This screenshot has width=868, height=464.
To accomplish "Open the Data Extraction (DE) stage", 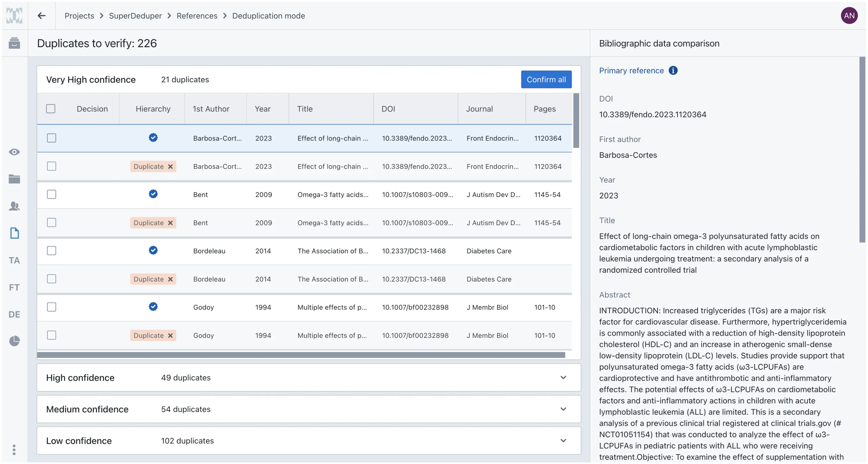I will 14,314.
